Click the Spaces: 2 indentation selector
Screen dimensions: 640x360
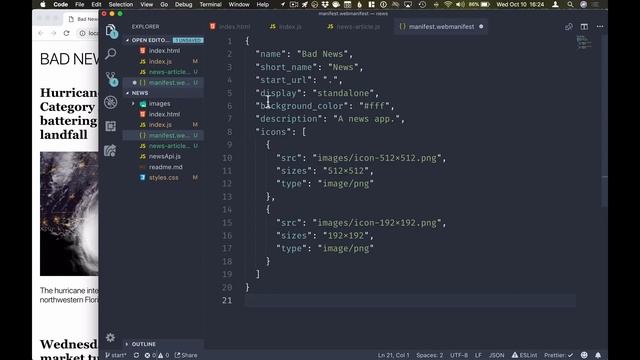429,355
